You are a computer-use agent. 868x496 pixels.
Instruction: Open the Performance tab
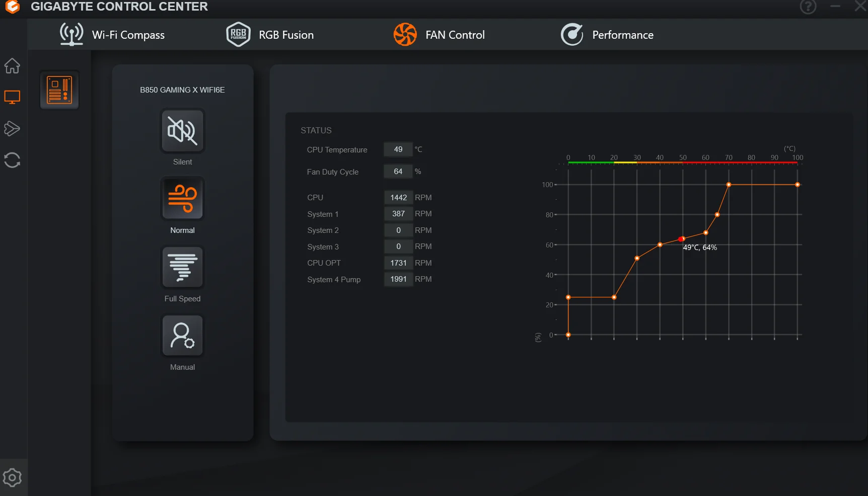tap(607, 35)
